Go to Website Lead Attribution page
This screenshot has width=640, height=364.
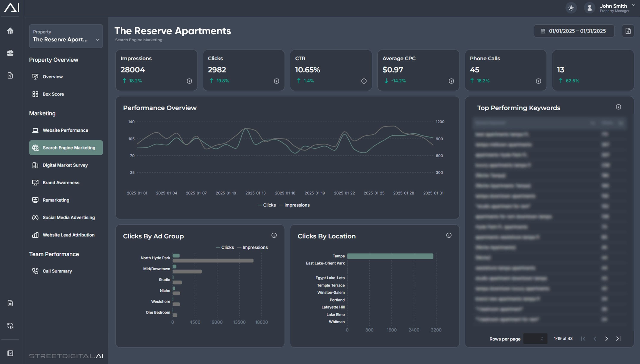click(x=68, y=235)
